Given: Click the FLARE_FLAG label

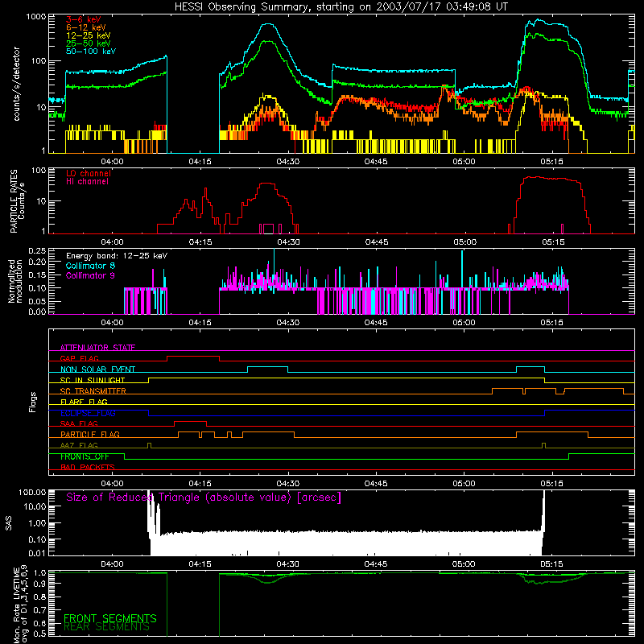Looking at the screenshot, I should pos(84,402).
